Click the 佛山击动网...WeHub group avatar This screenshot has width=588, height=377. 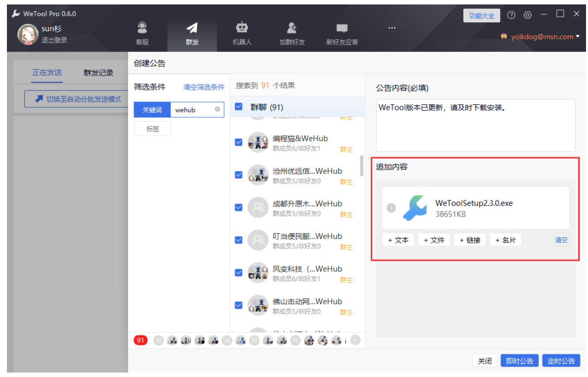258,305
